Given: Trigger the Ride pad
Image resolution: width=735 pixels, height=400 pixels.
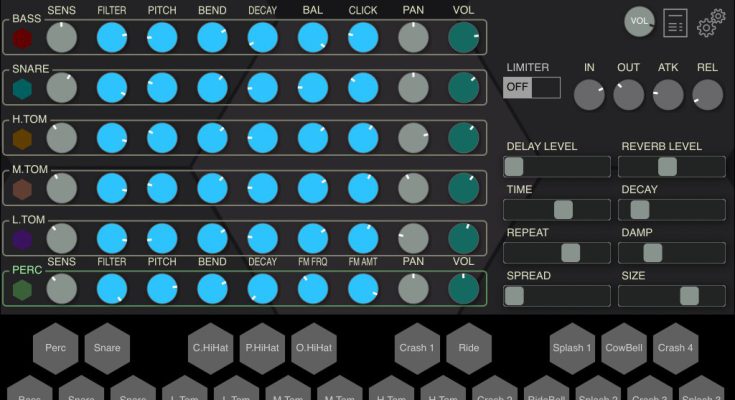Looking at the screenshot, I should (x=468, y=348).
